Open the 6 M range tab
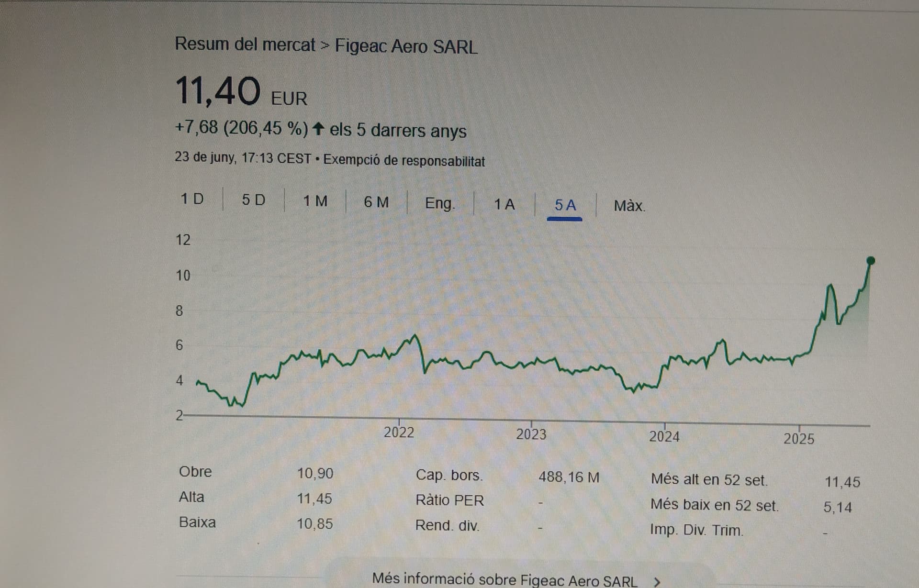This screenshot has width=919, height=588. tap(376, 202)
